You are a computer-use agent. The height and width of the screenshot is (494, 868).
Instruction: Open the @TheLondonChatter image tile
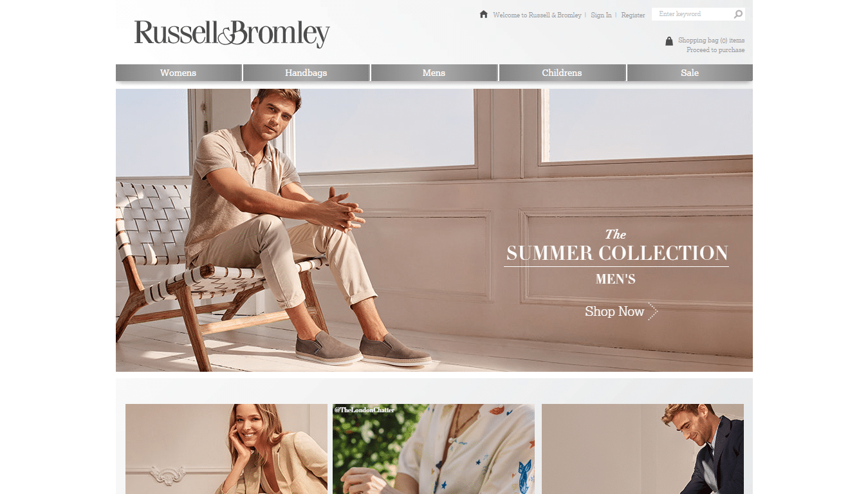tap(434, 449)
